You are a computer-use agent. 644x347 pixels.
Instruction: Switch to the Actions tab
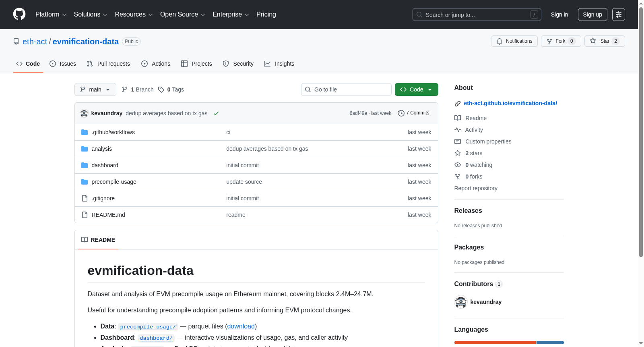(x=156, y=64)
